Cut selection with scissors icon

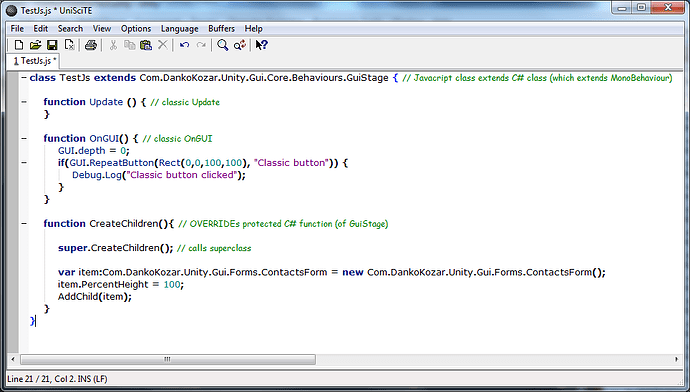coord(113,45)
